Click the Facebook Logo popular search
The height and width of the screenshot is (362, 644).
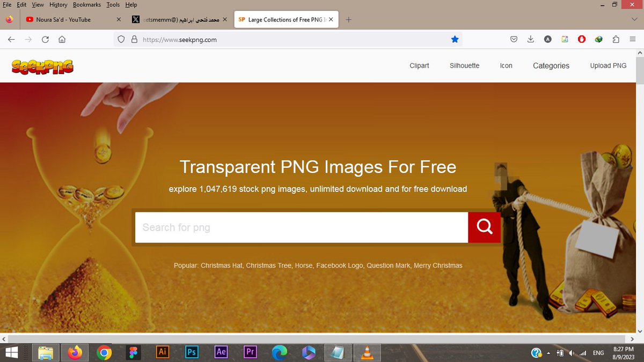tap(340, 265)
